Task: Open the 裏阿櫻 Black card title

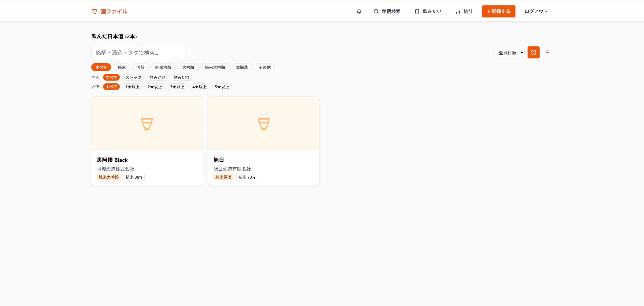Action: pyautogui.click(x=112, y=160)
